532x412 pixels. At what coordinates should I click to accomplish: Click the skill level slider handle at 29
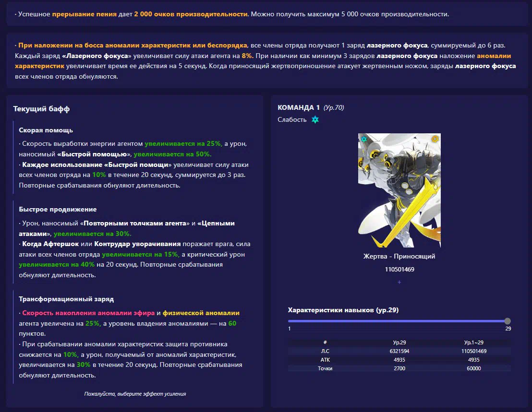coord(508,321)
